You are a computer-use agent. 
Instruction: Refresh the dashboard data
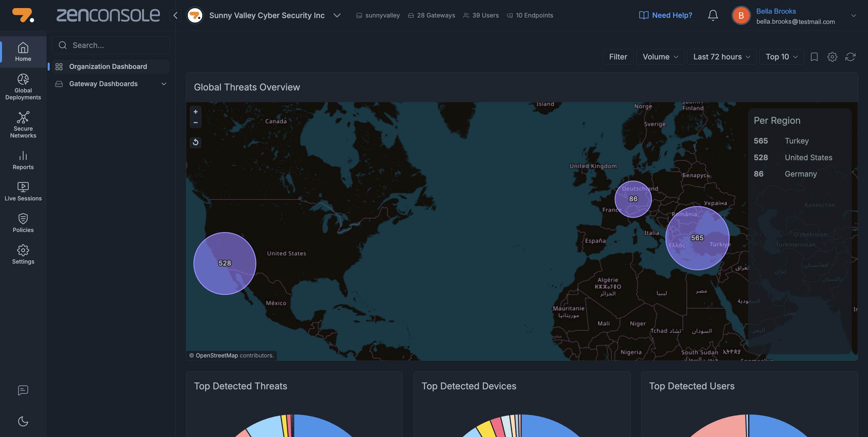(x=850, y=57)
